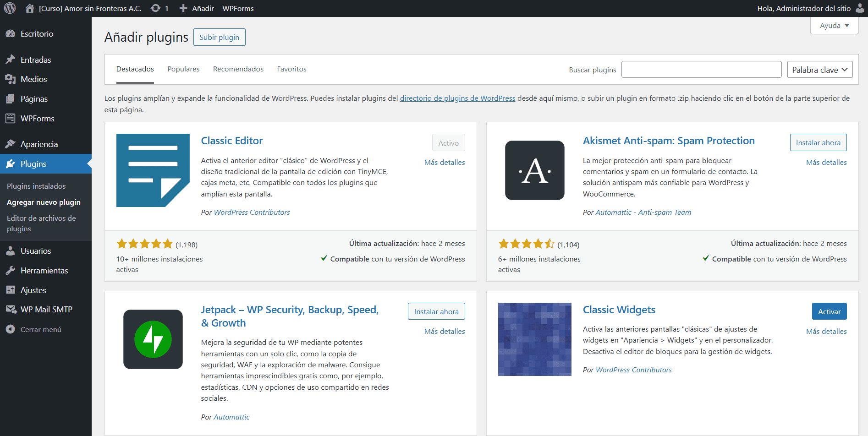Go to Apariencia settings

tap(39, 144)
